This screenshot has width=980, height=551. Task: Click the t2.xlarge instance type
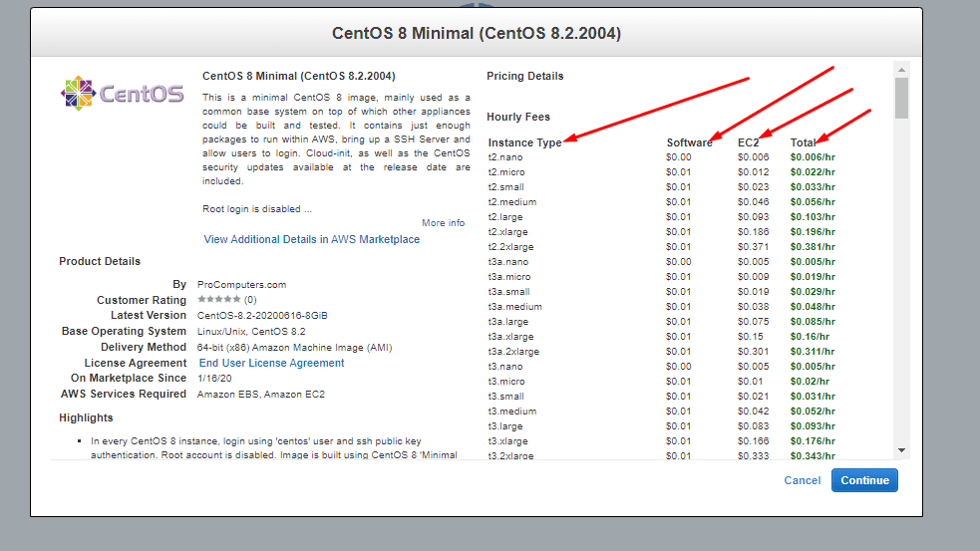pyautogui.click(x=507, y=232)
